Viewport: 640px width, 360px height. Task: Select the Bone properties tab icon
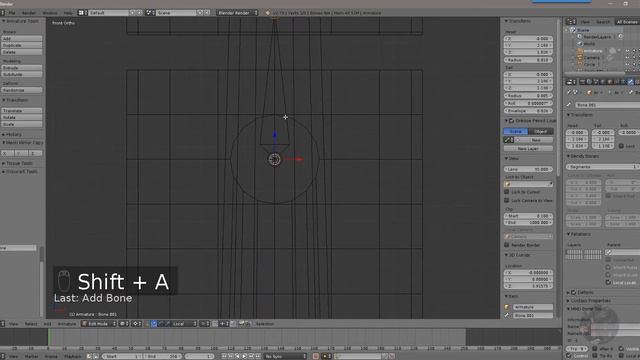(x=630, y=82)
